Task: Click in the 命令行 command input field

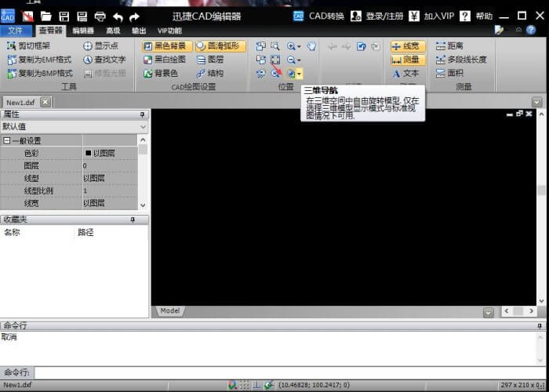Action: 290,372
